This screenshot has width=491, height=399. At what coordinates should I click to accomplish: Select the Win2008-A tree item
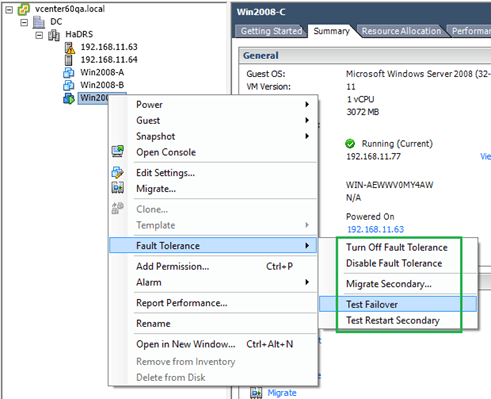pyautogui.click(x=102, y=72)
